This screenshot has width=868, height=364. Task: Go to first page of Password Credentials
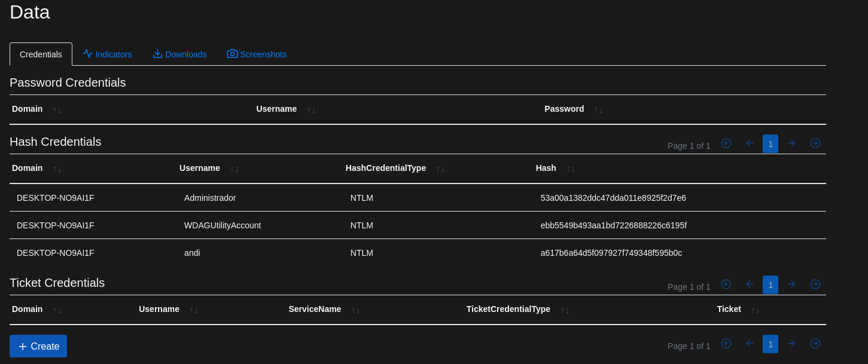click(726, 143)
